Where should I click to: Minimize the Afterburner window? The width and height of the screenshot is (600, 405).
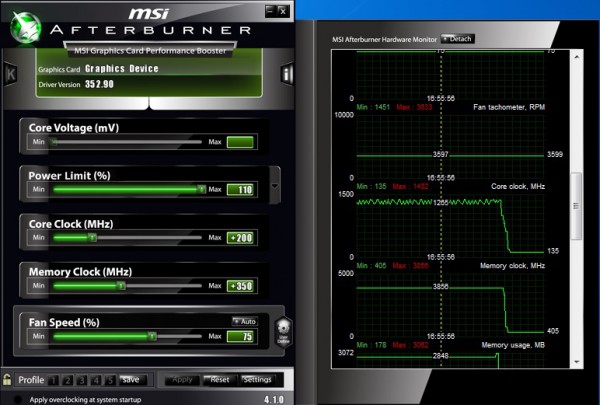pyautogui.click(x=270, y=11)
